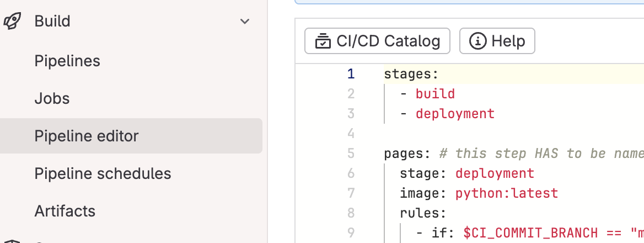The width and height of the screenshot is (644, 243).
Task: Click the pages: job keyword
Action: pos(404,153)
